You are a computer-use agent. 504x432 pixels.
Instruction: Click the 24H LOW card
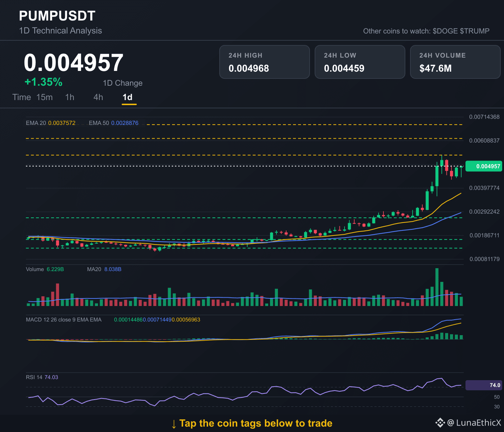coord(360,62)
